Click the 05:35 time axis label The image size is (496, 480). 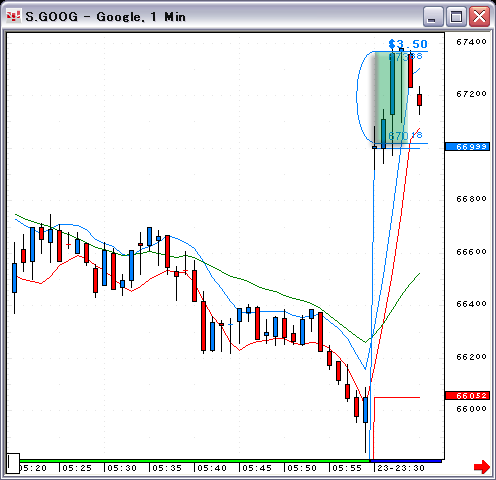point(167,468)
